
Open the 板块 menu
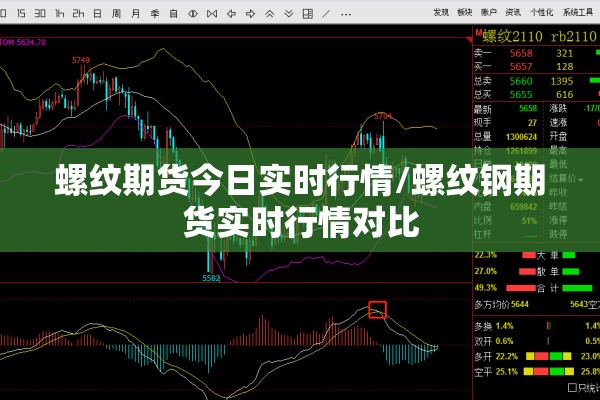tap(465, 12)
